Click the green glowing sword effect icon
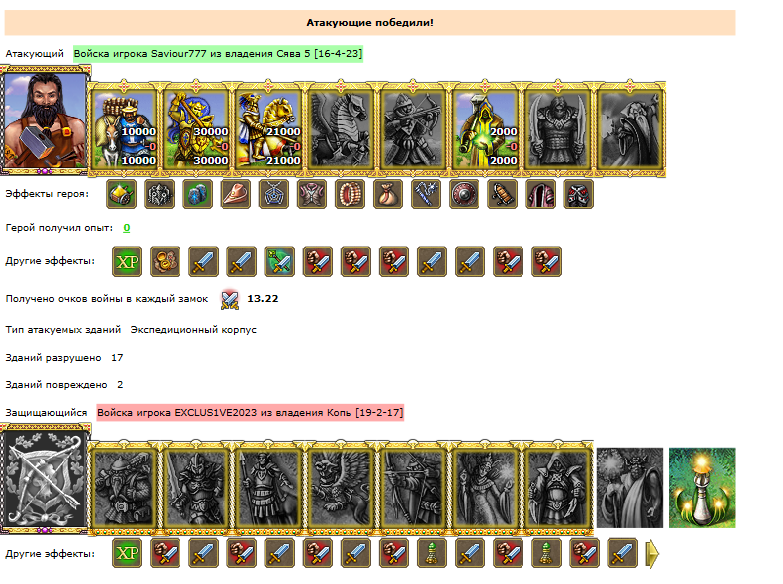 pos(280,261)
